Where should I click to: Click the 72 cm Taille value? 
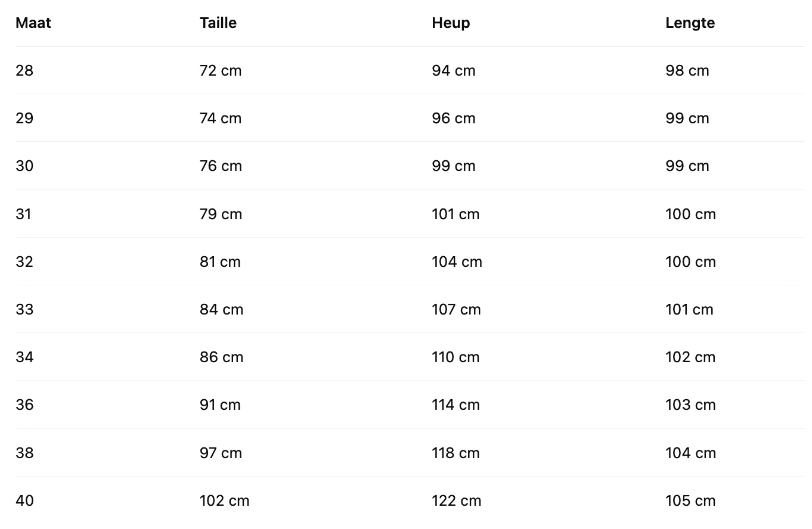coord(221,71)
